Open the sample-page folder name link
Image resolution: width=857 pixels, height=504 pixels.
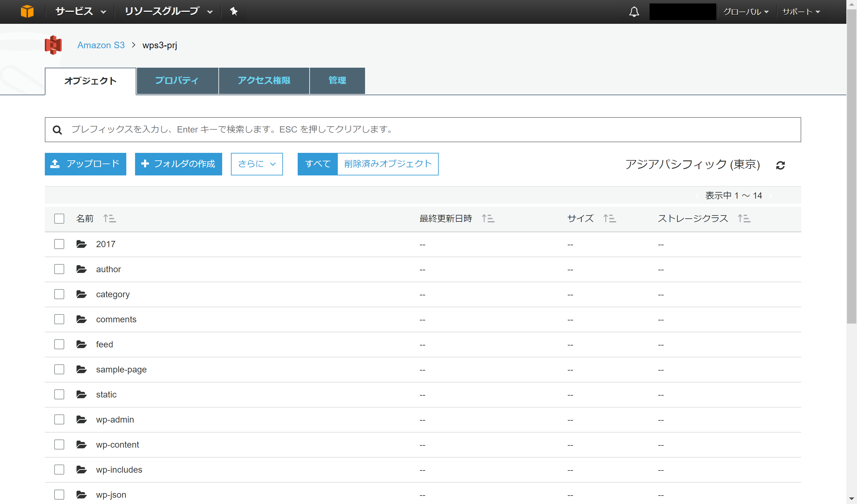(121, 369)
